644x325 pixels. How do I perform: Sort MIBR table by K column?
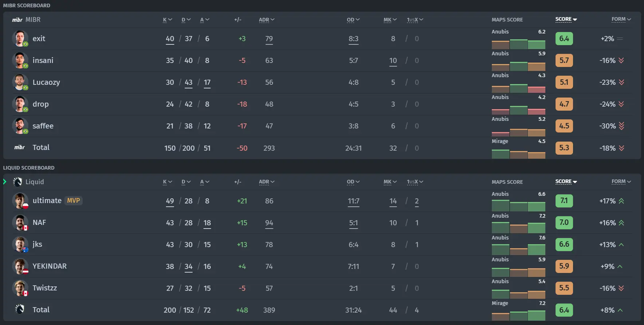tap(167, 20)
